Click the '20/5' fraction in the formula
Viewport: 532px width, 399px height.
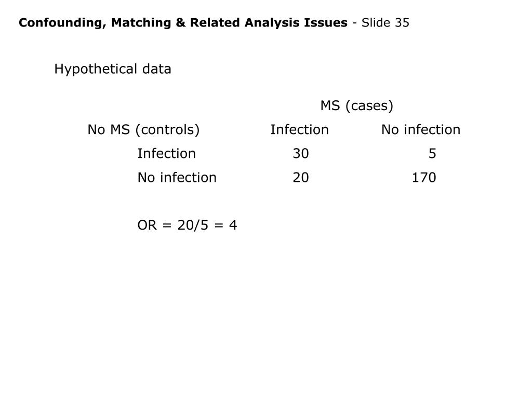[193, 225]
